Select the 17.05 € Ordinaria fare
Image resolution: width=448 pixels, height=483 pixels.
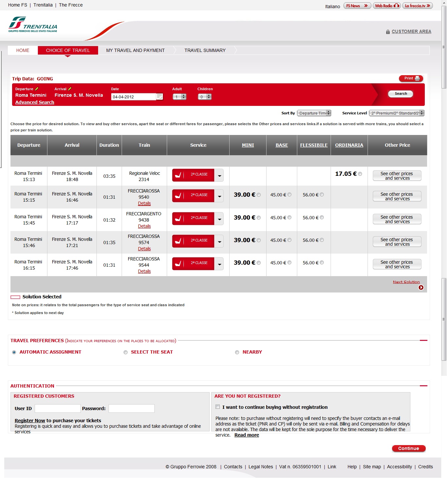360,174
